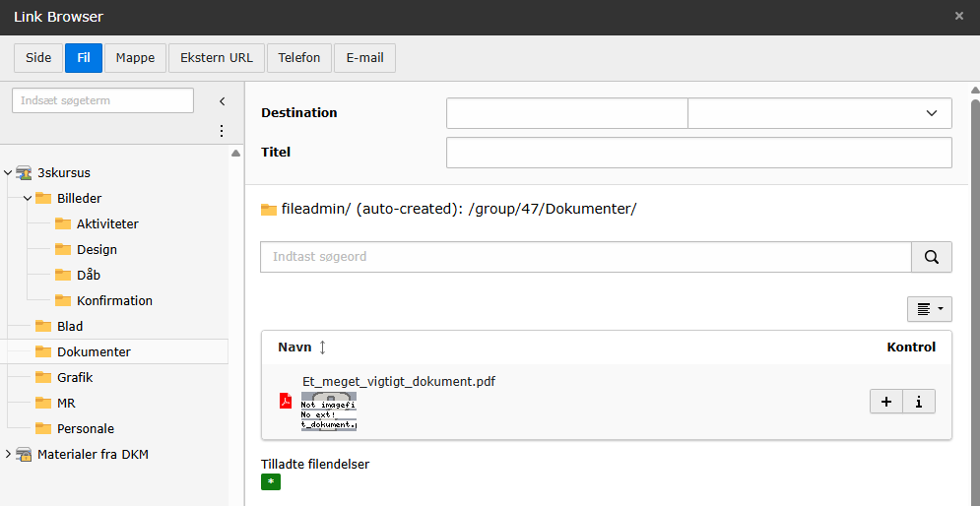The height and width of the screenshot is (506, 980).
Task: Click the 3skurcus storage mount icon
Action: click(x=24, y=173)
